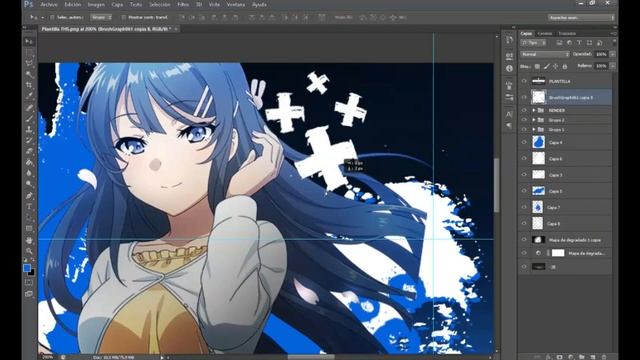Switch to the Trazados tab
The height and width of the screenshot is (360, 640).
567,33
